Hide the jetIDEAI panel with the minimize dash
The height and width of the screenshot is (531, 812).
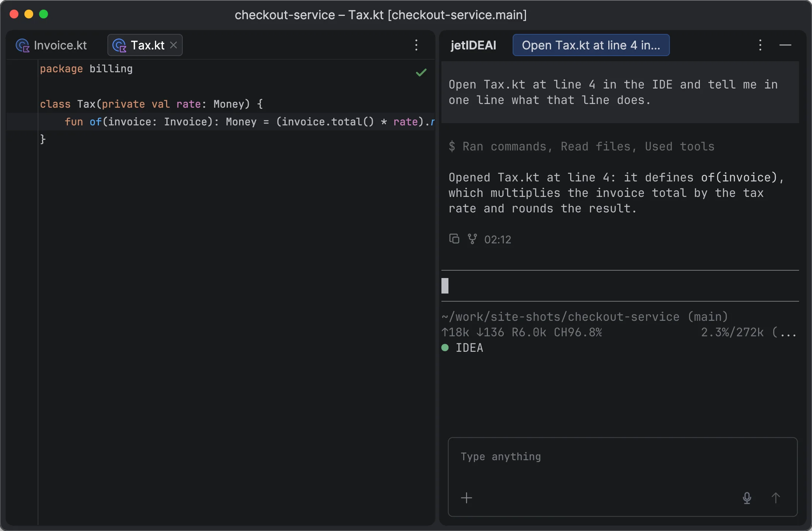[785, 45]
